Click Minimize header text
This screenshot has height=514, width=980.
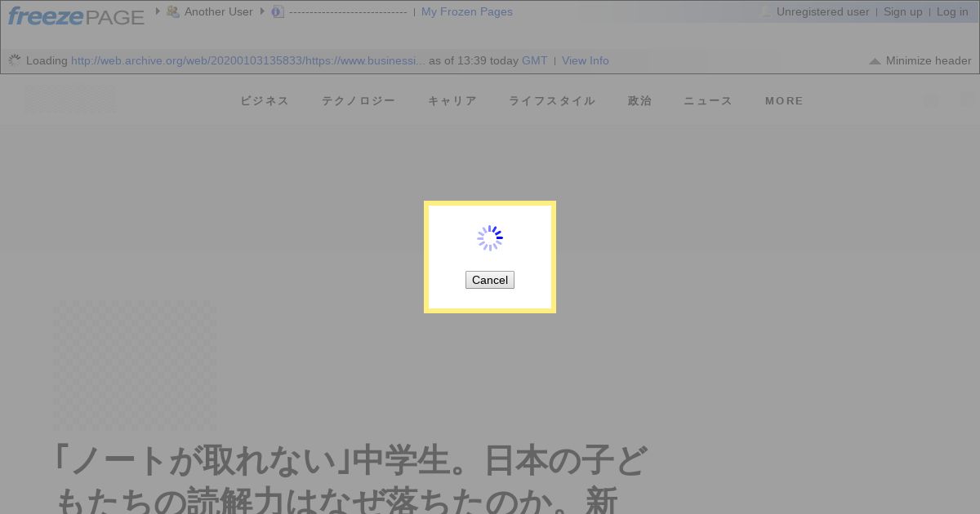pos(929,60)
